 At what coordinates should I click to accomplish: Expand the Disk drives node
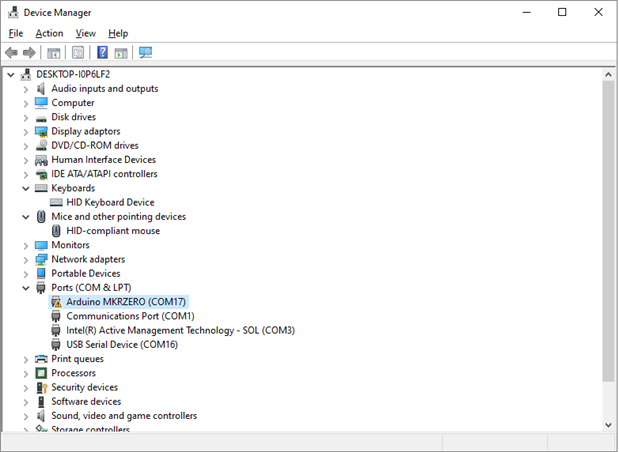[26, 118]
